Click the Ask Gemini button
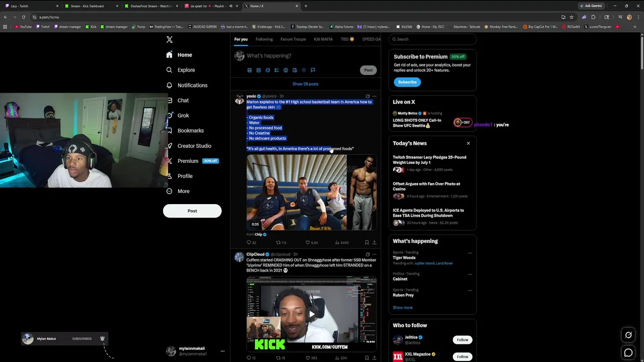This screenshot has height=362, width=644. 591,6
